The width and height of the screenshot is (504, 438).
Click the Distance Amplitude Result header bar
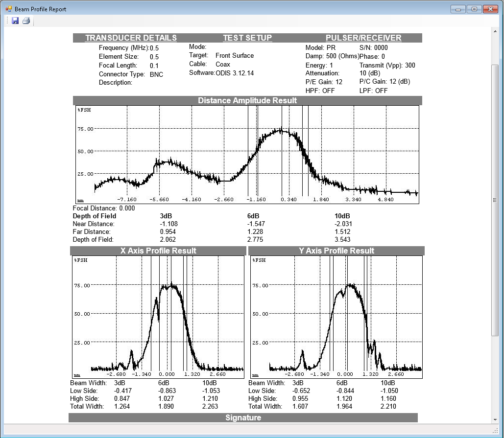click(x=247, y=101)
